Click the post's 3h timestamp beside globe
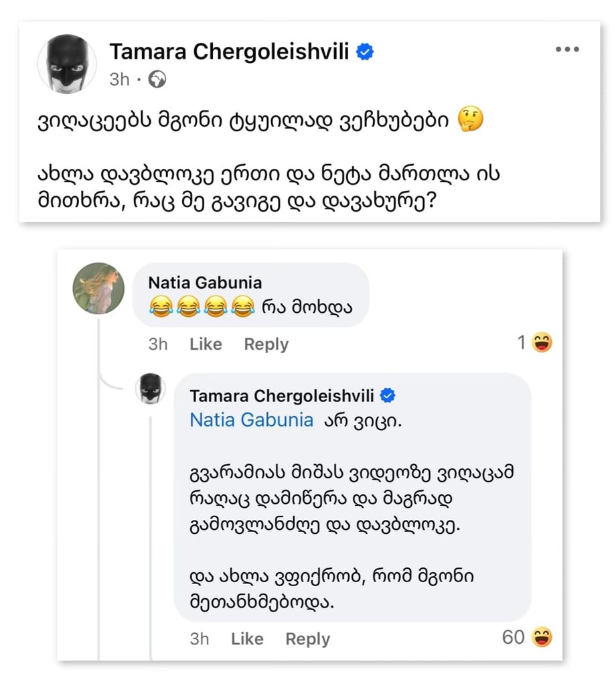616x686 pixels. point(119,80)
